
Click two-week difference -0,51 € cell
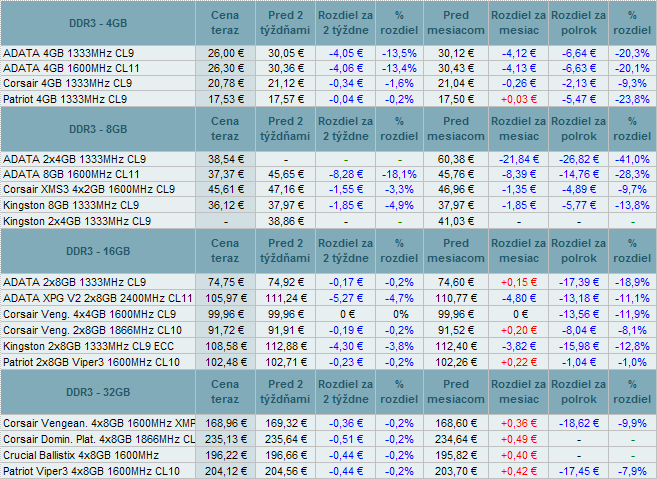[x=346, y=439]
